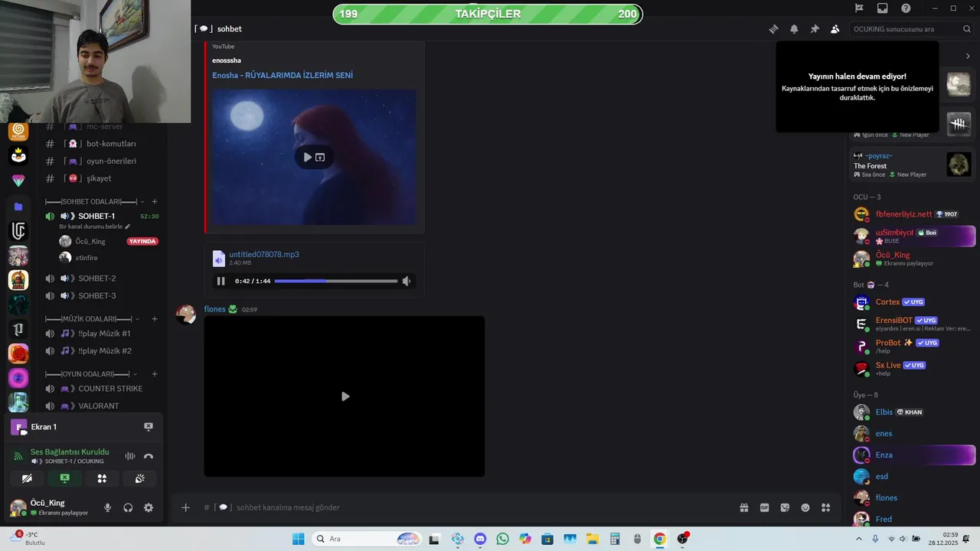Image resolution: width=980 pixels, height=551 pixels.
Task: Toggle screen sharing button
Action: [65, 478]
